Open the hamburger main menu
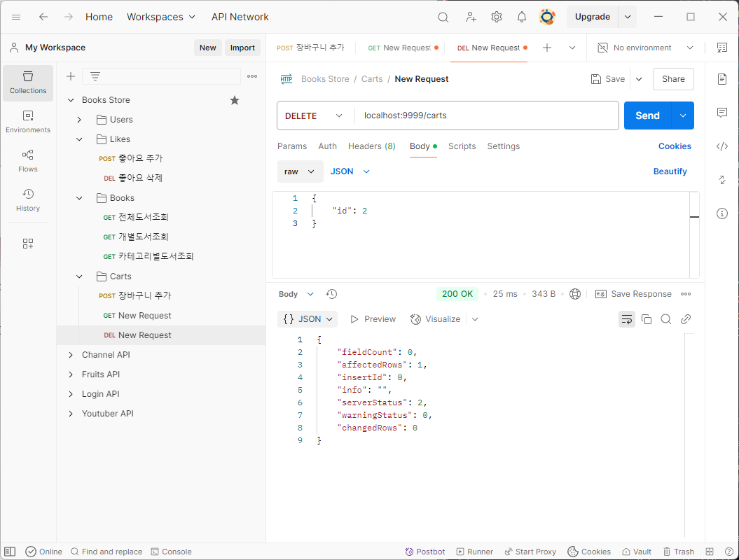This screenshot has width=739, height=560. point(16,17)
